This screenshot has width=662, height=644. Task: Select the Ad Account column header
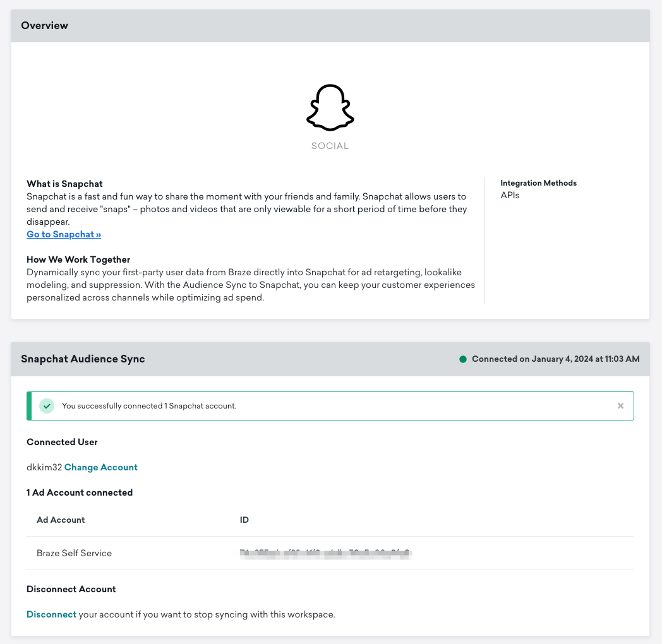click(x=61, y=520)
